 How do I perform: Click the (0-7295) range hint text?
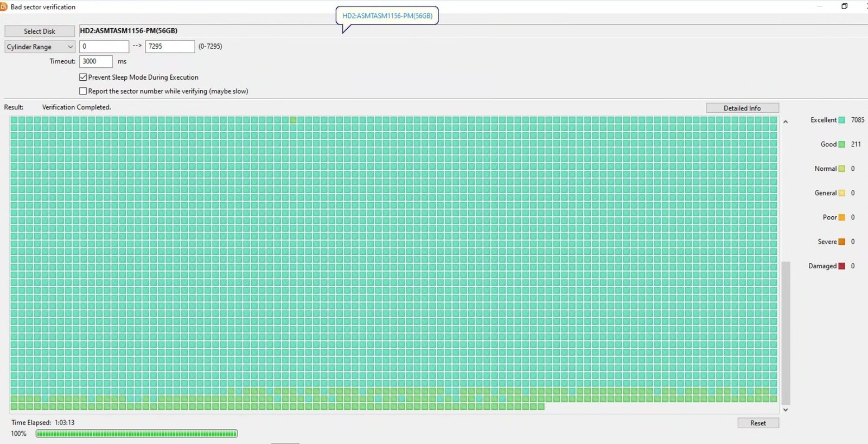(210, 47)
